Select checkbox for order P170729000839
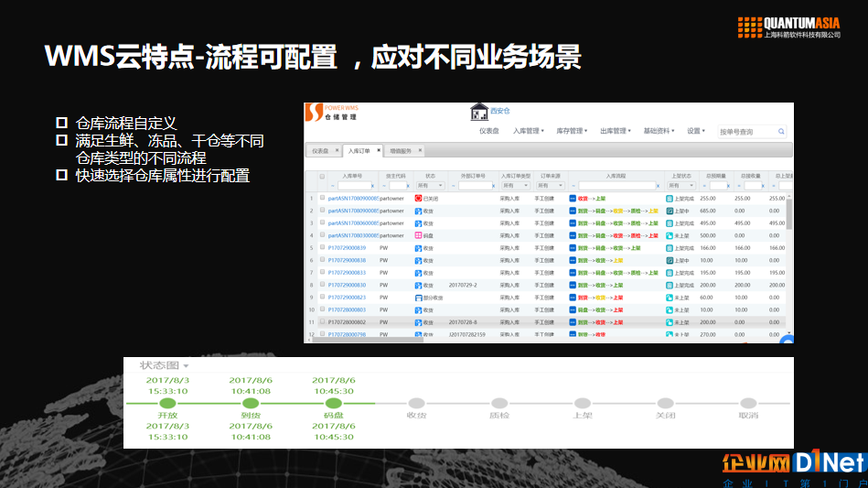Screen dimensions: 868x488 tap(322, 247)
